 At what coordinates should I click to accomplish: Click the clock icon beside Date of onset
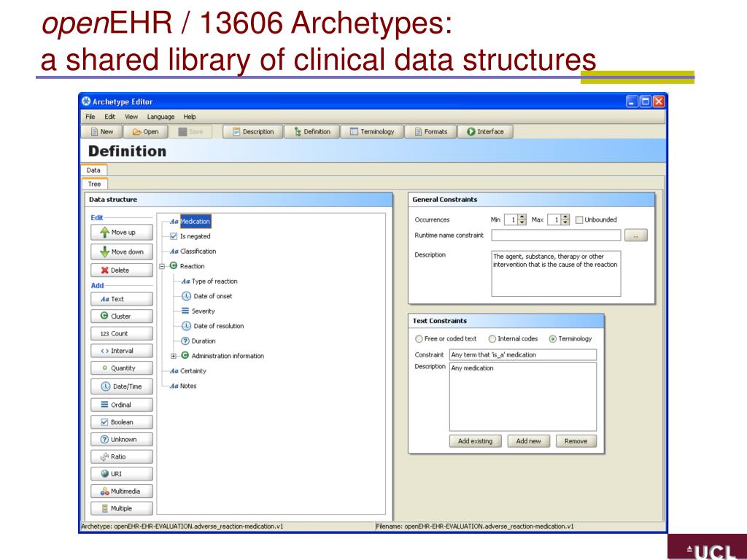tap(186, 296)
